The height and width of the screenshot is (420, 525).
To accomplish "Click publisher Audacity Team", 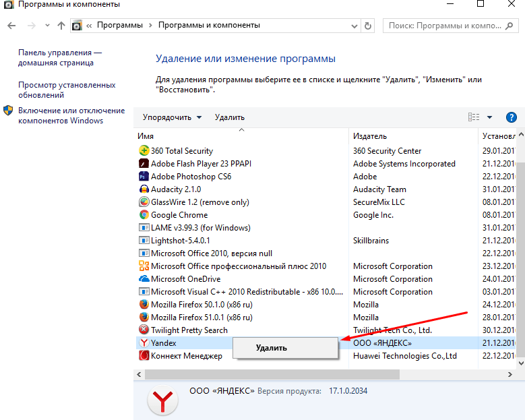I will (379, 189).
